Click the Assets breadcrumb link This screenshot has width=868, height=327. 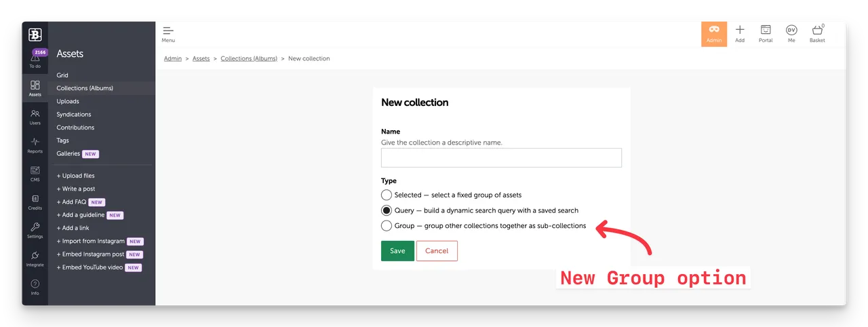tap(201, 58)
